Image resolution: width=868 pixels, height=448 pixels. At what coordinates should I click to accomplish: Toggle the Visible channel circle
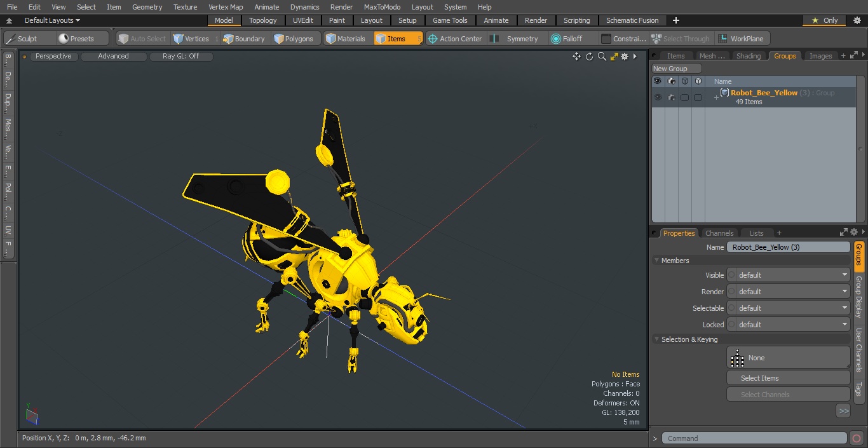731,275
